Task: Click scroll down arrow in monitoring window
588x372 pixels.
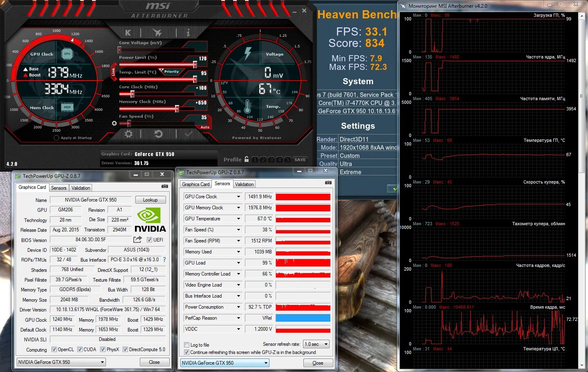Action: click(x=582, y=365)
